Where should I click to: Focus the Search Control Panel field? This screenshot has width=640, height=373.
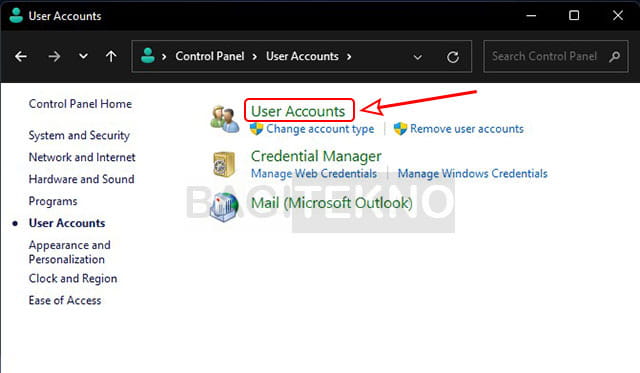tap(556, 56)
